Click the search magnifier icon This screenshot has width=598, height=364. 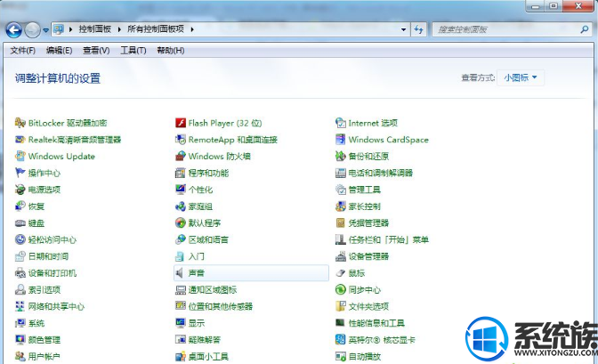585,29
